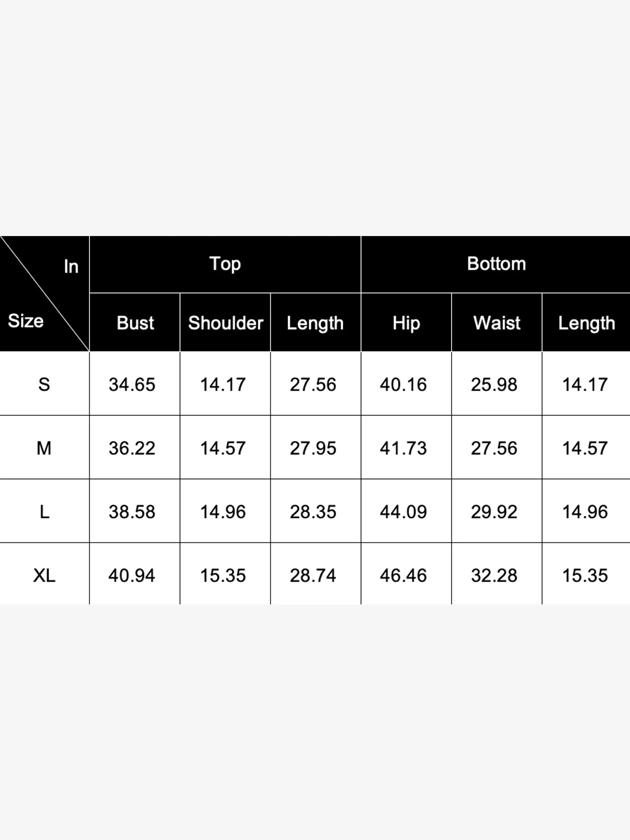Image resolution: width=630 pixels, height=840 pixels.
Task: Select the Bust column header
Action: tap(135, 323)
